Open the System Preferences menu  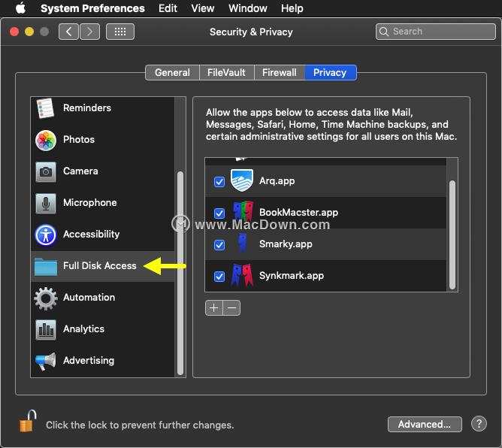[92, 8]
